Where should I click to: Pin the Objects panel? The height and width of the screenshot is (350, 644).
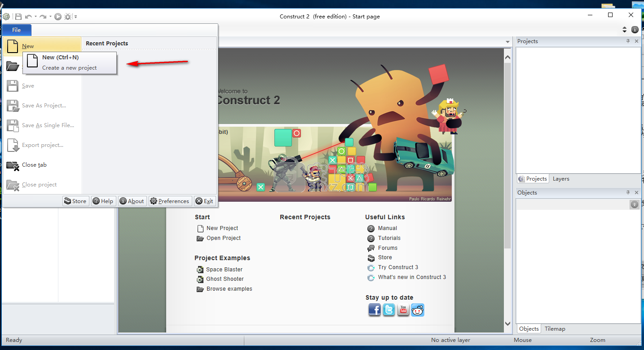point(628,192)
